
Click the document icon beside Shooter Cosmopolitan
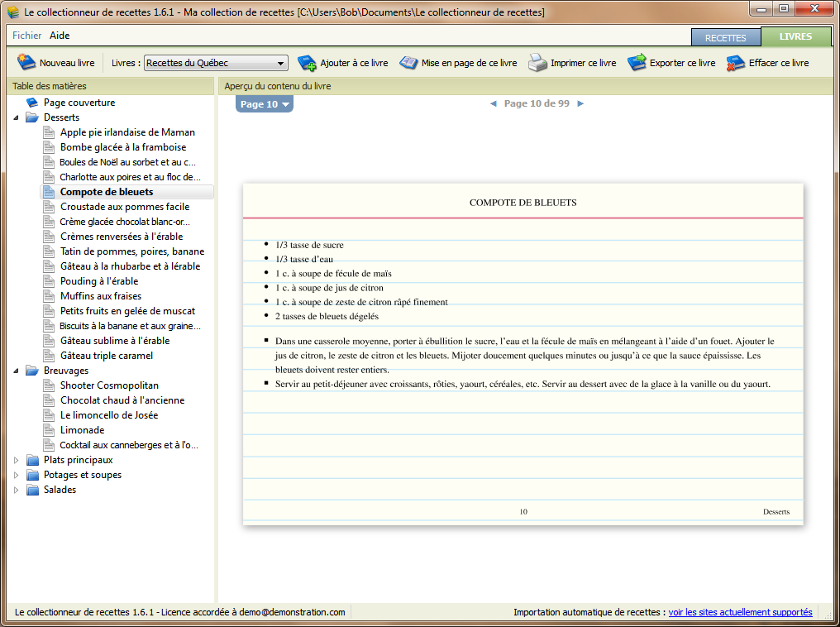tap(49, 385)
